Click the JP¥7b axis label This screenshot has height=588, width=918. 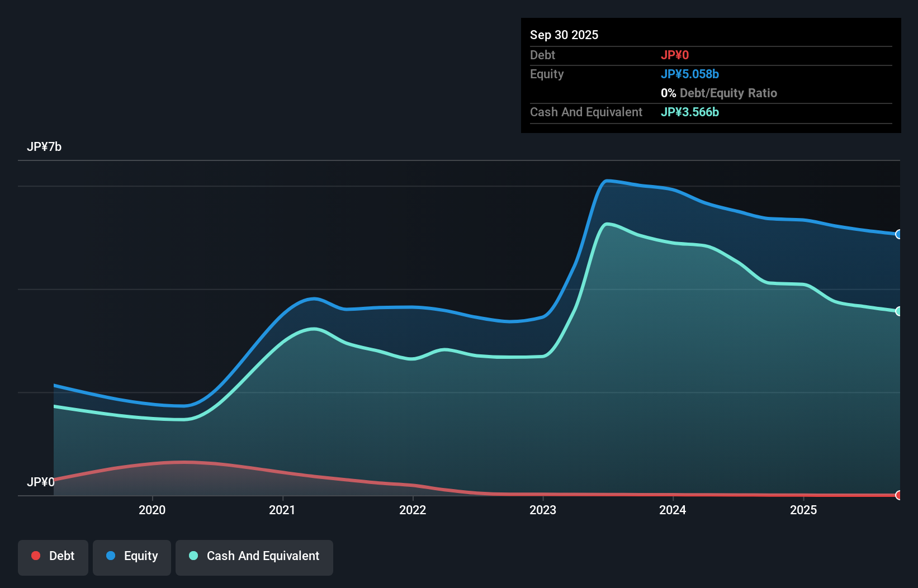coord(45,146)
